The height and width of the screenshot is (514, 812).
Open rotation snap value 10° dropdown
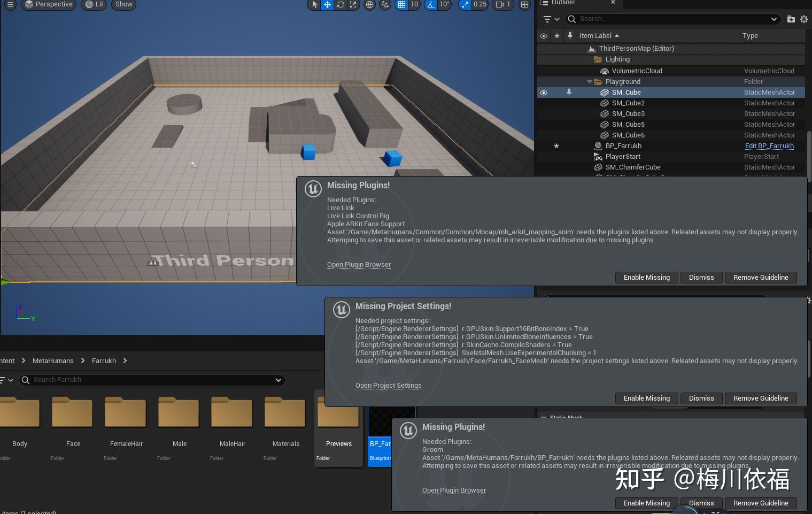click(444, 4)
